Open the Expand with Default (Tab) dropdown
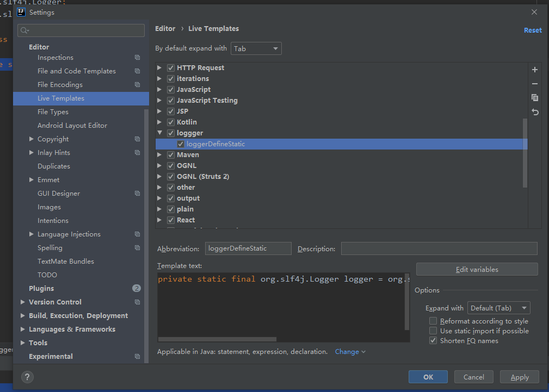This screenshot has width=549, height=392. 498,308
